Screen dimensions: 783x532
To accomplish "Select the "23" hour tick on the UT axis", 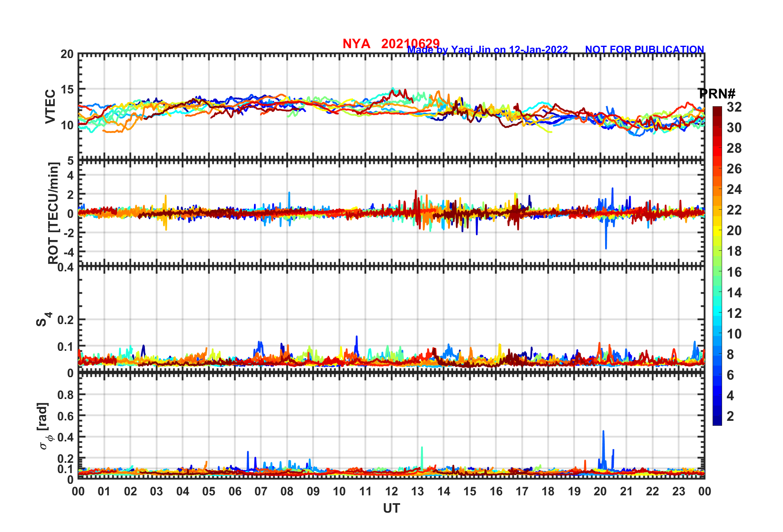I will tap(679, 491).
